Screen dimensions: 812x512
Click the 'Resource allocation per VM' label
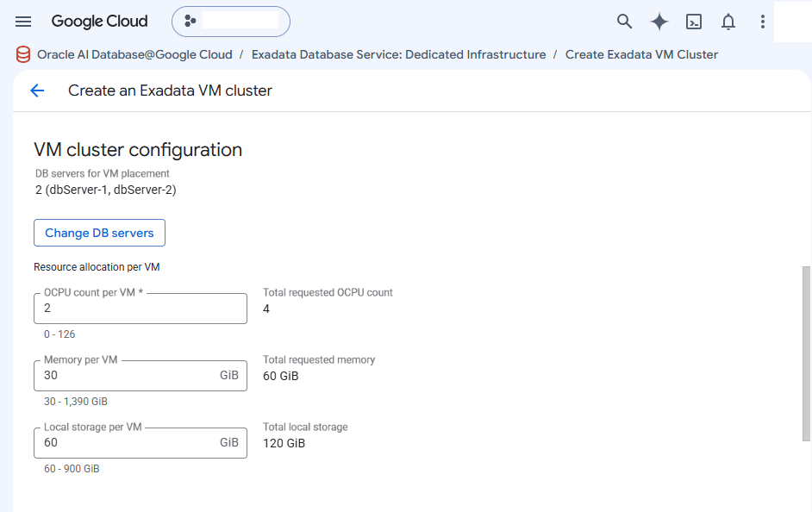tap(97, 267)
